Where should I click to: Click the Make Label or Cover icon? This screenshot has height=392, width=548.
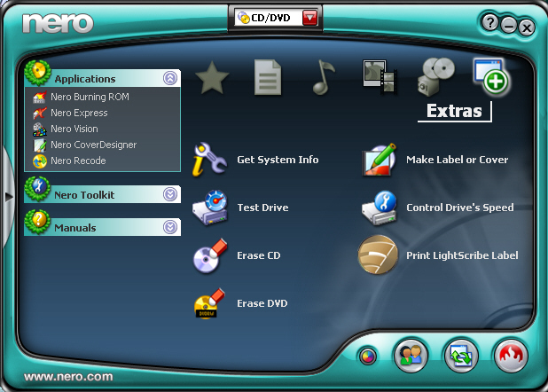(380, 160)
